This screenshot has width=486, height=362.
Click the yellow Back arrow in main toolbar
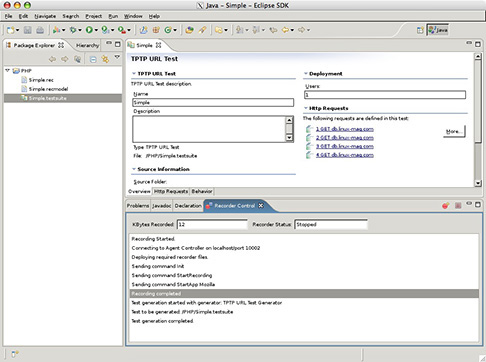pos(285,30)
